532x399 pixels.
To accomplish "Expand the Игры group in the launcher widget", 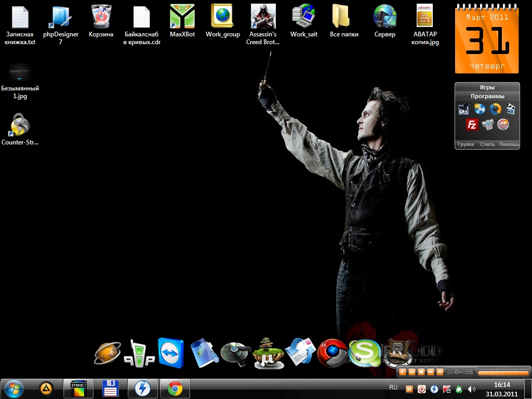I will click(487, 87).
